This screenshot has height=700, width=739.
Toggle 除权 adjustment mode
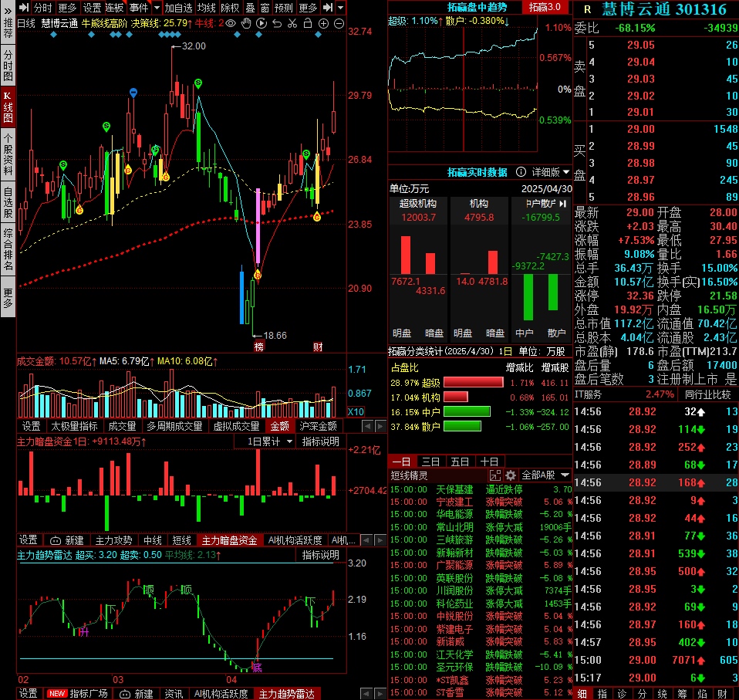point(230,8)
